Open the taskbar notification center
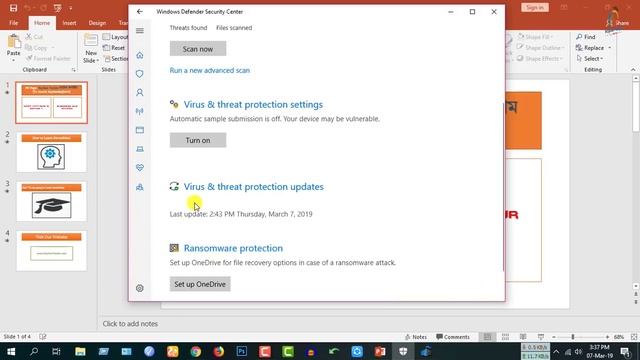 click(625, 351)
